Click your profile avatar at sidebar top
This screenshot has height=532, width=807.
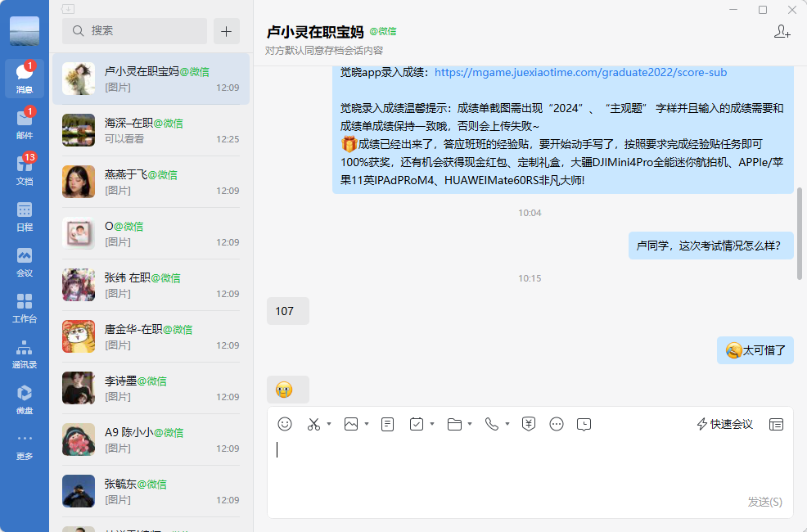tap(25, 31)
